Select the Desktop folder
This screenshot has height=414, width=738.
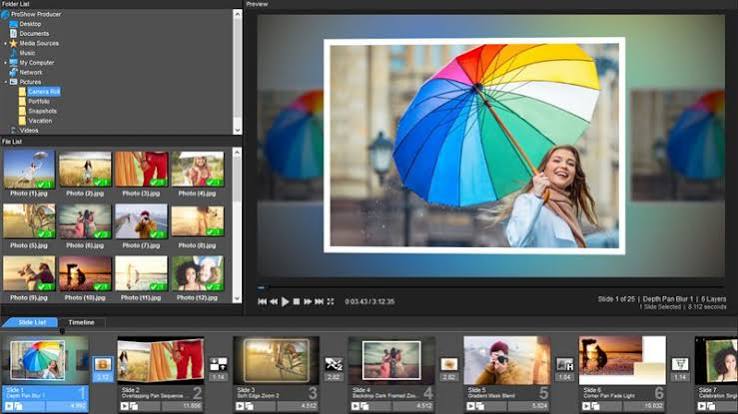point(30,24)
